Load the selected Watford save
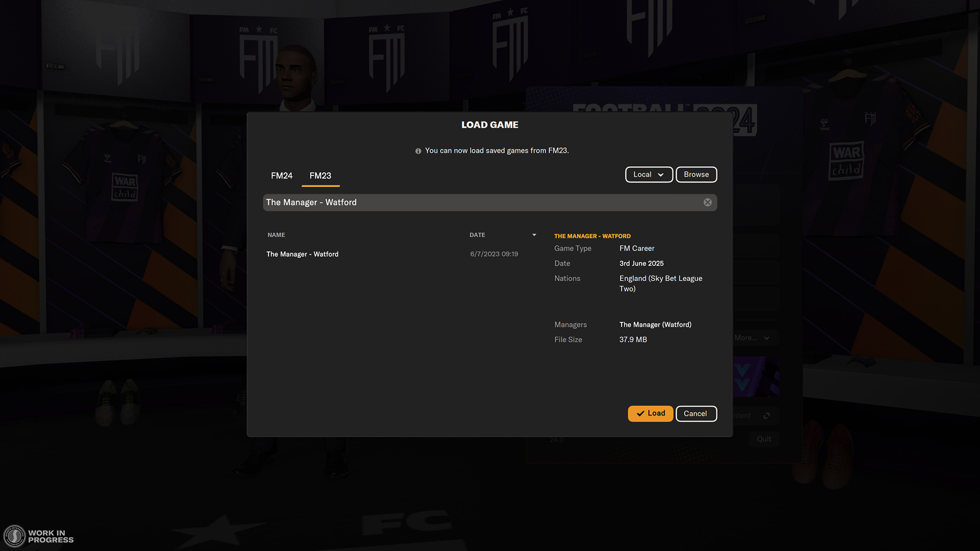980x551 pixels. point(650,413)
